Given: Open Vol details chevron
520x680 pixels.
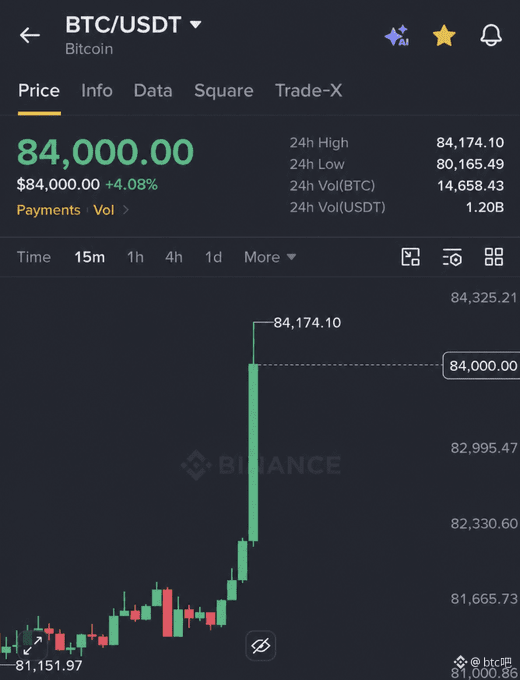Looking at the screenshot, I should tap(126, 210).
